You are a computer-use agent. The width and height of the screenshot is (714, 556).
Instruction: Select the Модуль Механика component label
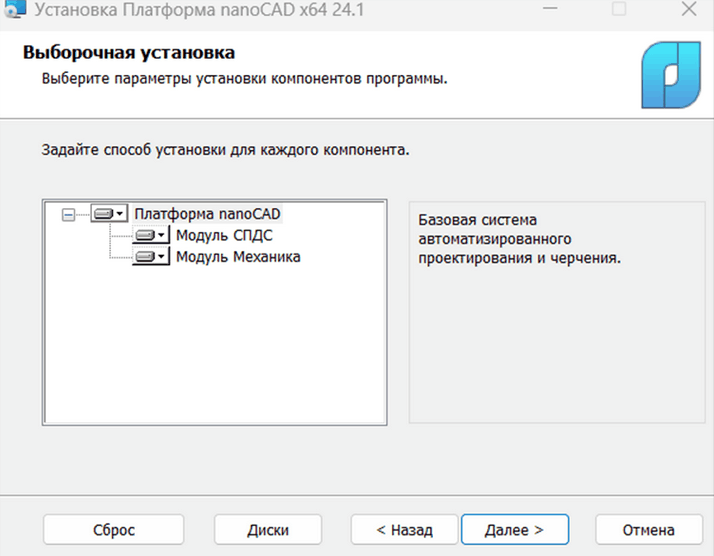coord(238,257)
